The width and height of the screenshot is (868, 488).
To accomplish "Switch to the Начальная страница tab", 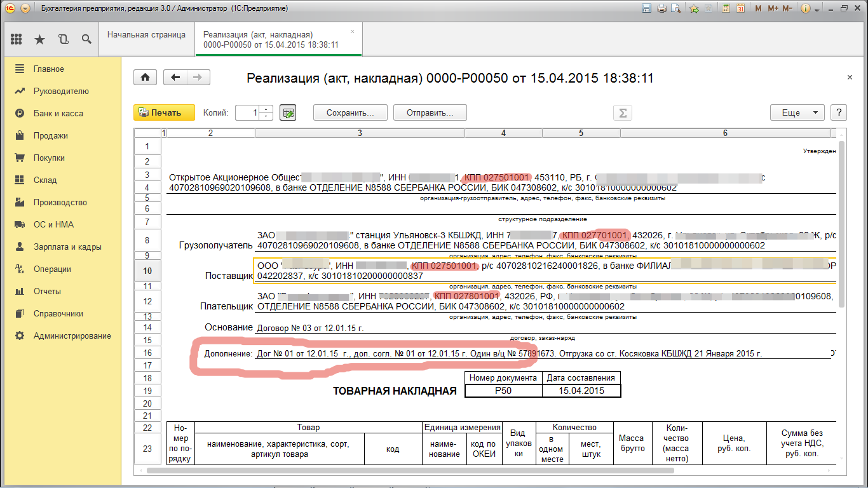I will click(146, 35).
